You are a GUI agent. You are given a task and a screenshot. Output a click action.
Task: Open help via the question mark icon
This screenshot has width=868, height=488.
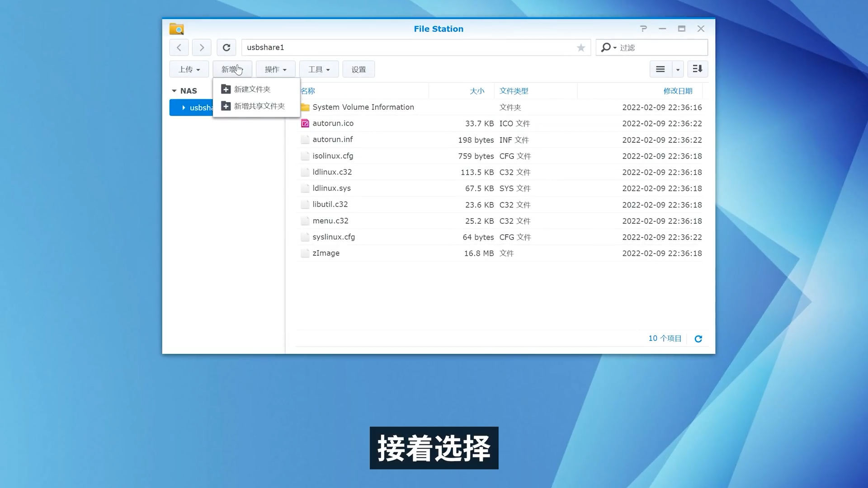click(x=643, y=28)
